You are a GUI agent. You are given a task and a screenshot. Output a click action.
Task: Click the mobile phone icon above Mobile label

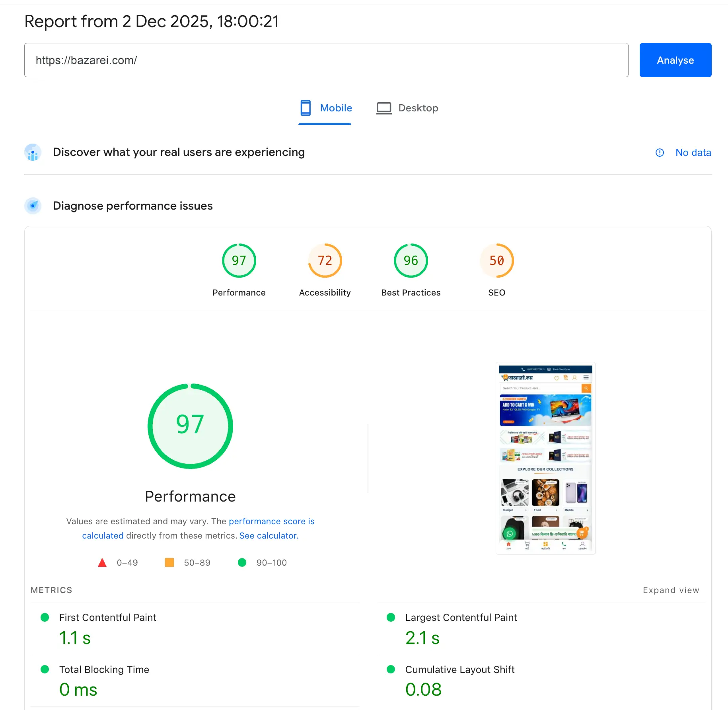(305, 107)
